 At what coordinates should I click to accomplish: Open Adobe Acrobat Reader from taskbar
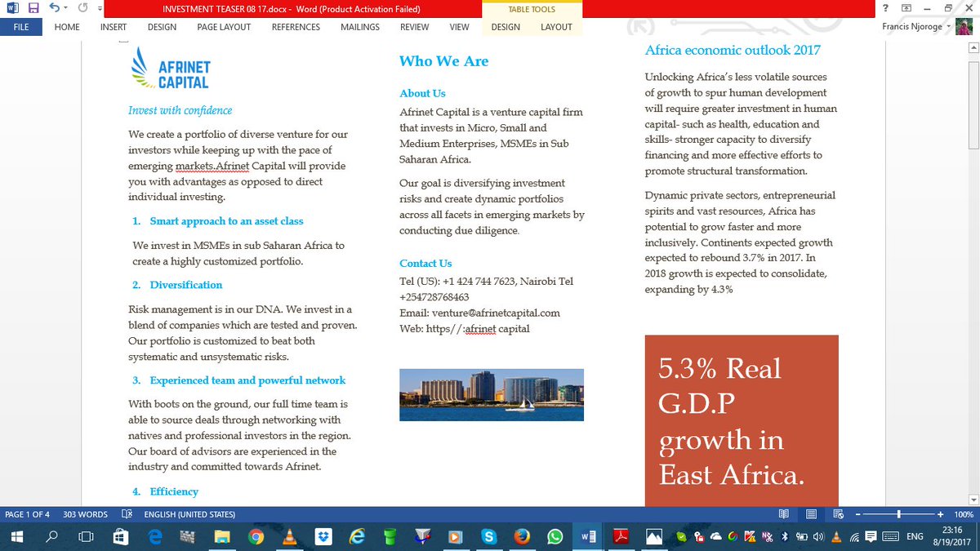[621, 536]
